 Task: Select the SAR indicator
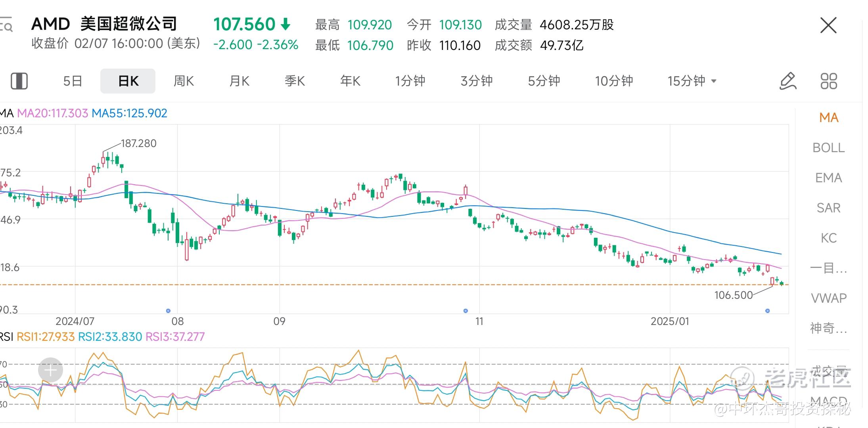(x=828, y=208)
